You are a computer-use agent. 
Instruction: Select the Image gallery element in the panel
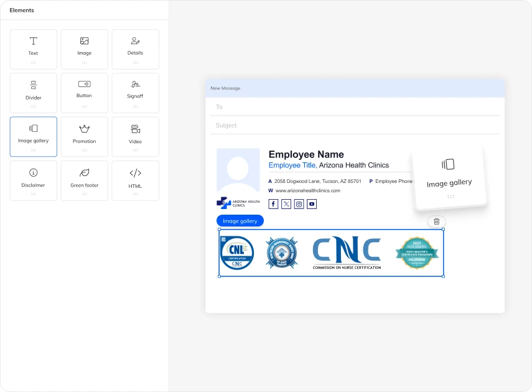pos(33,136)
